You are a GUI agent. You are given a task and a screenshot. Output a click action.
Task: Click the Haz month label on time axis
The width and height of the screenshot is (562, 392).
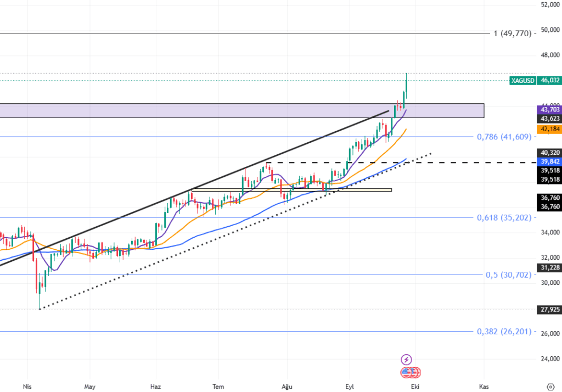point(156,387)
